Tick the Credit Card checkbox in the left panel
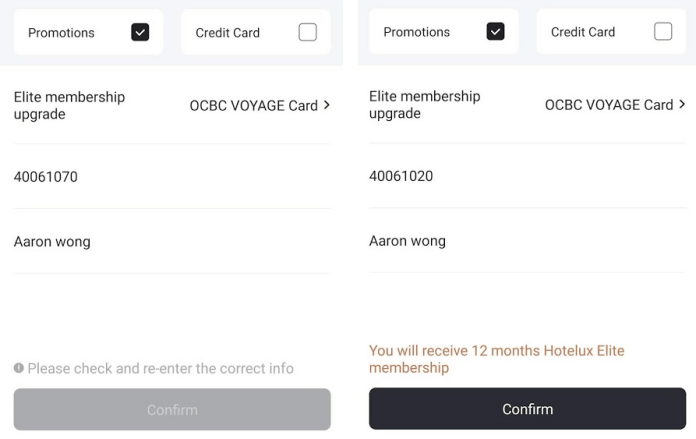 click(x=308, y=32)
